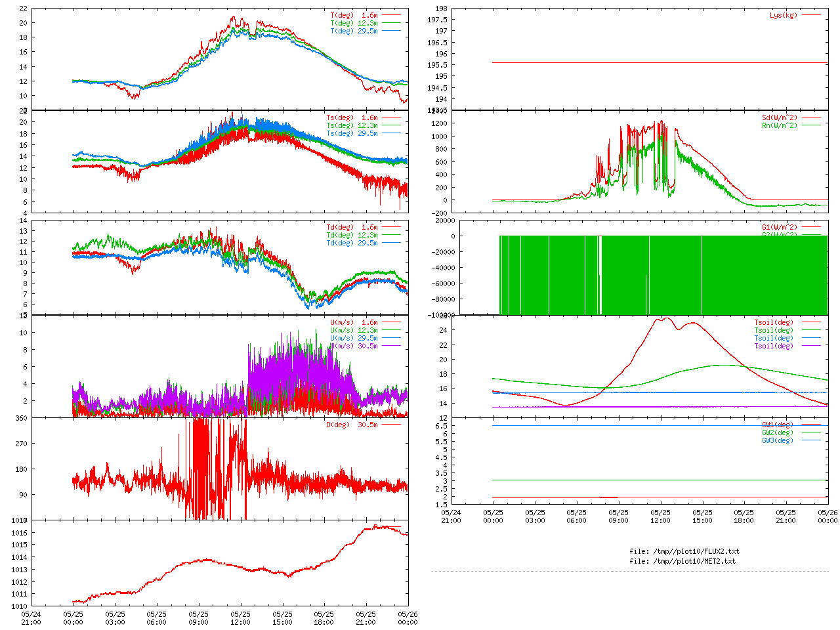Select the Ts(deg) 29.5m legend label
Image resolution: width=840 pixels, height=630 pixels.
click(352, 134)
